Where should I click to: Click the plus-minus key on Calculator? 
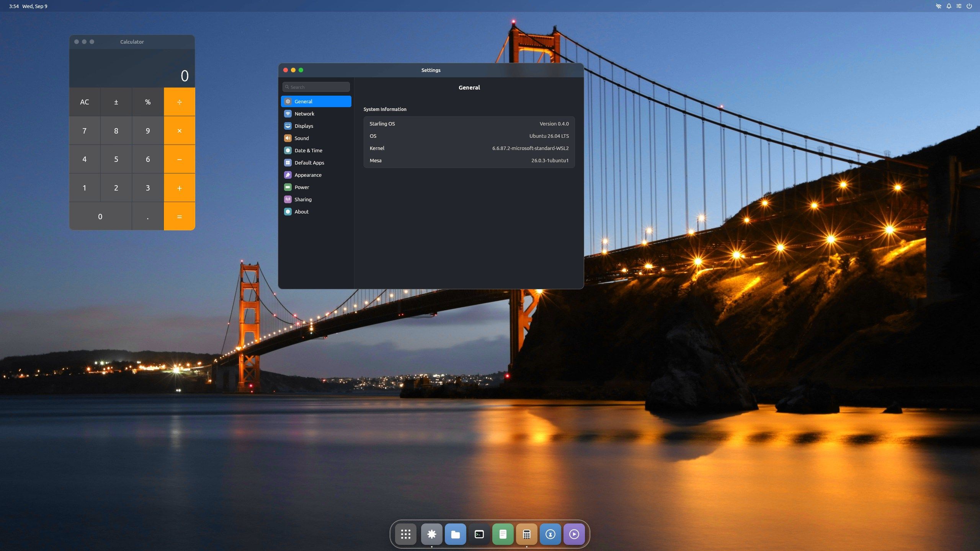[x=116, y=102]
